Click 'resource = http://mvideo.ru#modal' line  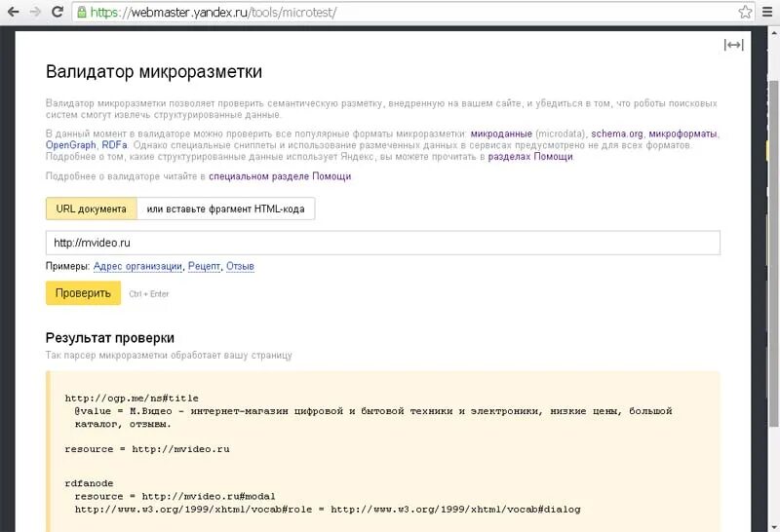coord(175,496)
